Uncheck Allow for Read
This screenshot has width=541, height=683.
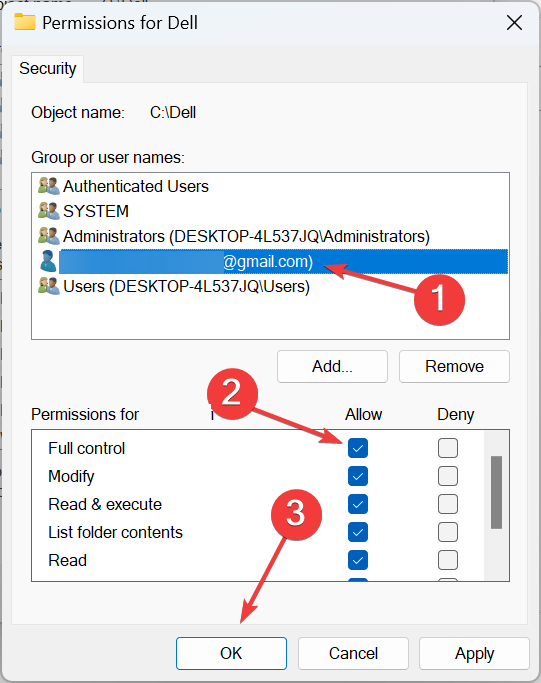click(x=358, y=560)
